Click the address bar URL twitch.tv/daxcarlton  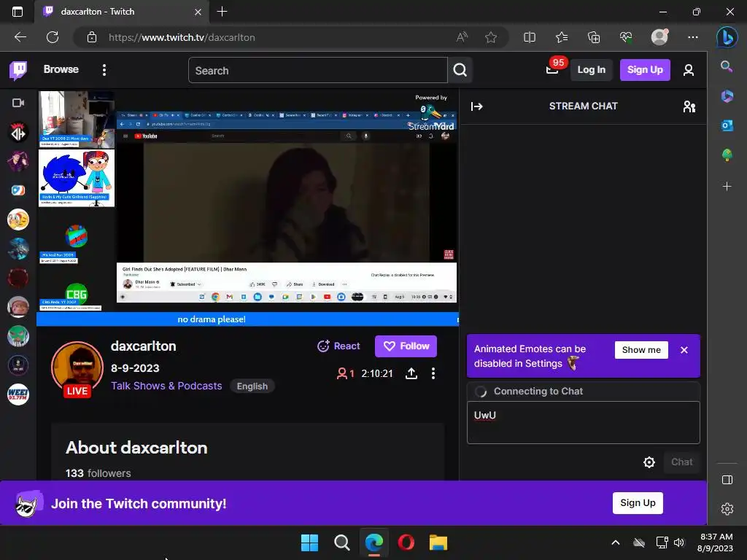(182, 38)
